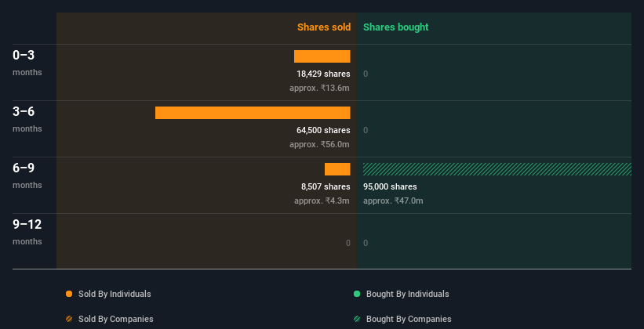Click the striped Bought By Companies legend dot

(x=357, y=319)
